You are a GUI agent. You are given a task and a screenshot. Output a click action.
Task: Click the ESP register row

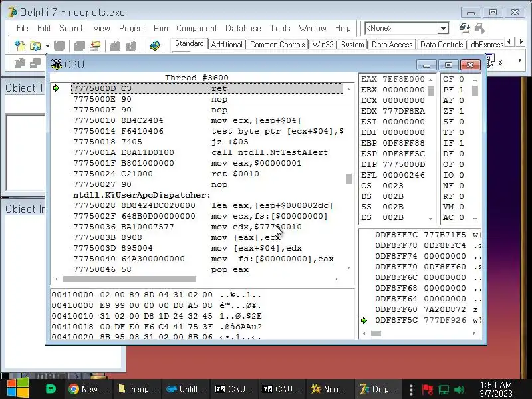click(x=393, y=154)
